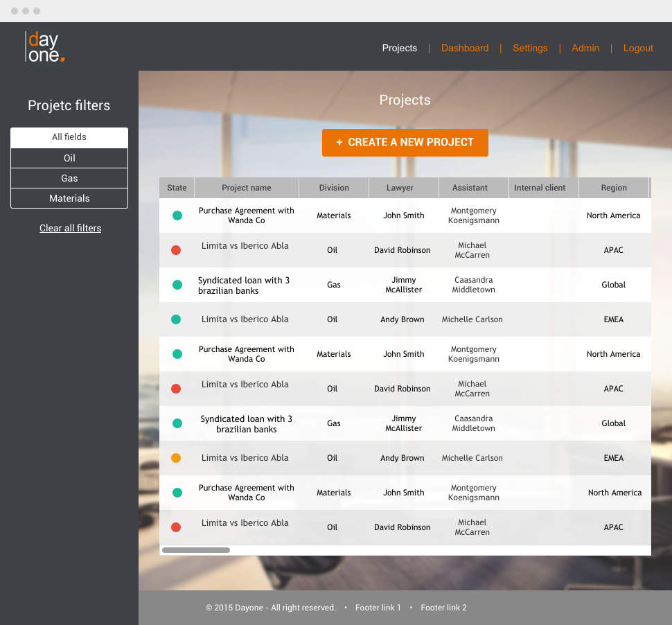Viewport: 672px width, 625px height.
Task: Click the topmost red status dot
Action: (176, 250)
